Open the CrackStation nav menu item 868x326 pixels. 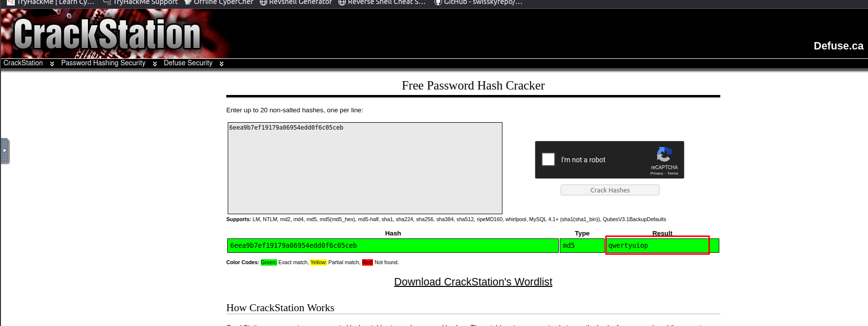tap(23, 63)
